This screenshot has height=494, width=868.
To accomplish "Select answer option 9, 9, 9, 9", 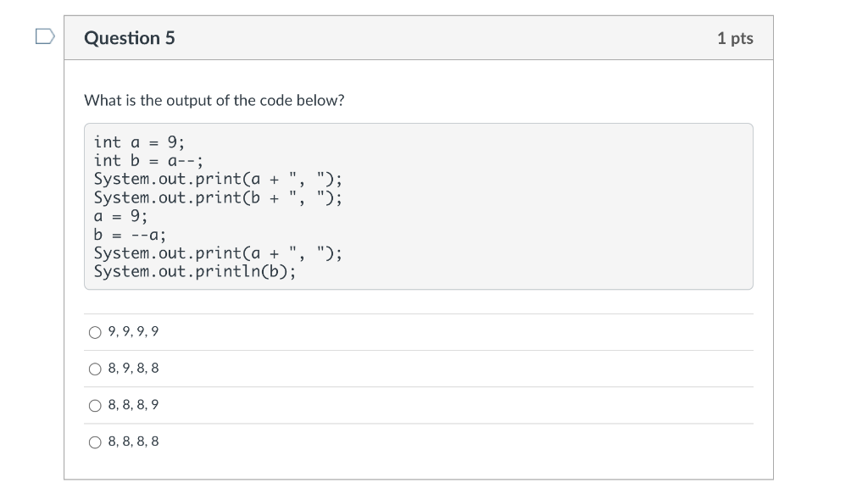I will [x=95, y=332].
